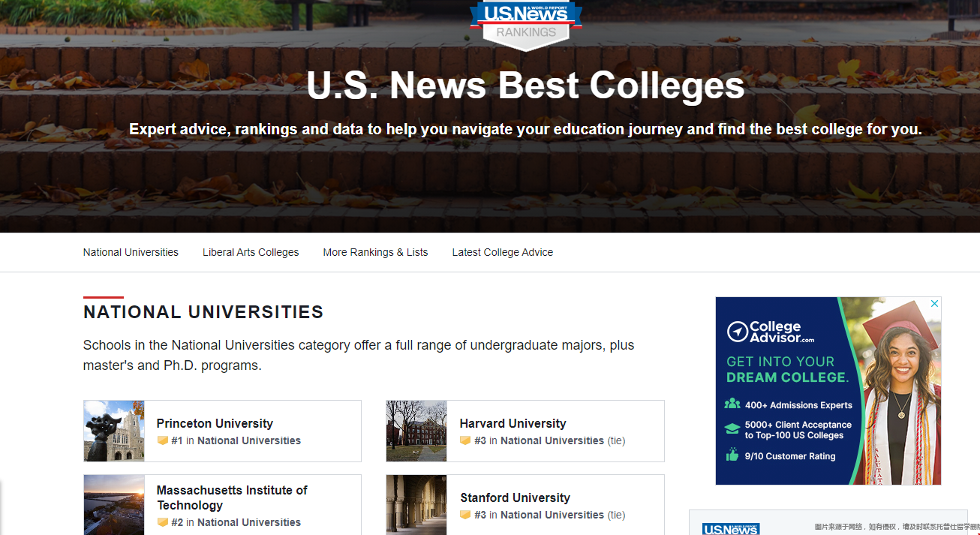Click National Universities under Princeton ranking
Viewport: 980px width, 535px height.
[x=249, y=440]
